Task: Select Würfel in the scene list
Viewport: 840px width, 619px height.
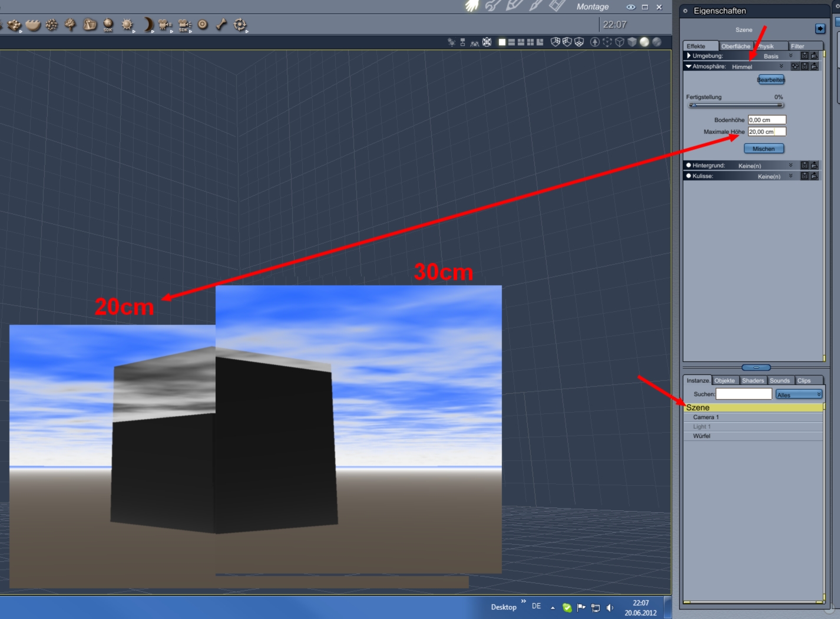Action: (x=753, y=436)
